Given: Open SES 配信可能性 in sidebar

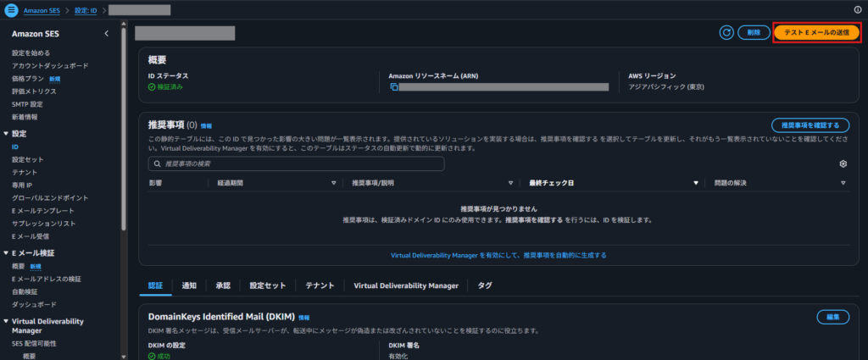Looking at the screenshot, I should pyautogui.click(x=34, y=343).
